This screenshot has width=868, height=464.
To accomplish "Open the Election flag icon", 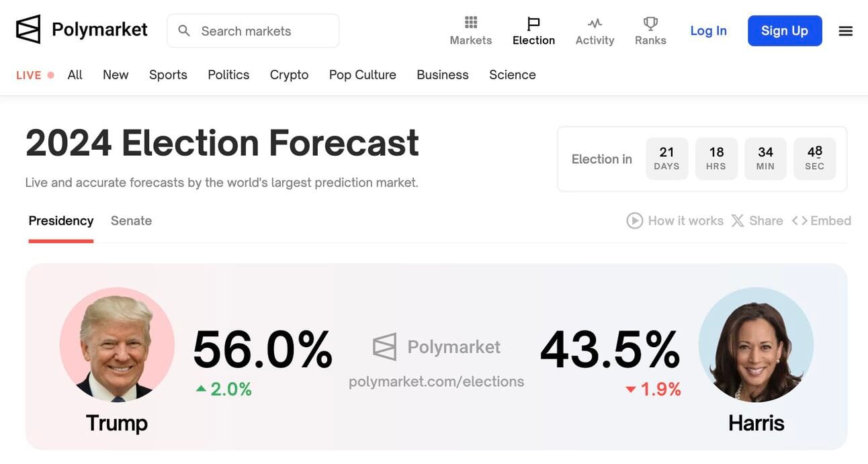I will pos(533,24).
